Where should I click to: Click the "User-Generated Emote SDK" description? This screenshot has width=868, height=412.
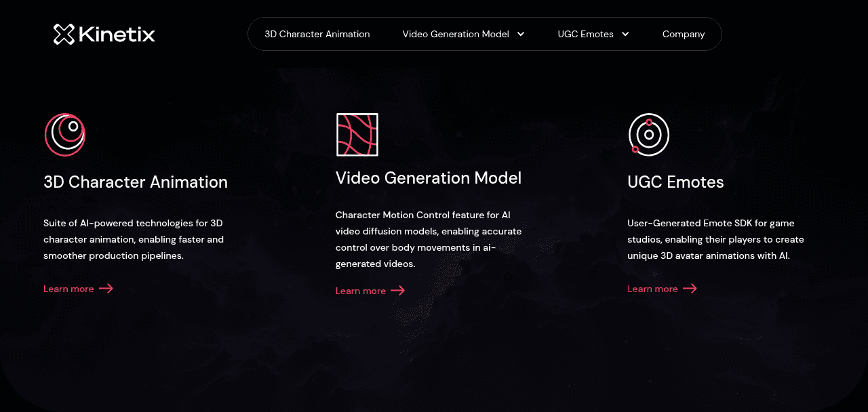point(715,239)
